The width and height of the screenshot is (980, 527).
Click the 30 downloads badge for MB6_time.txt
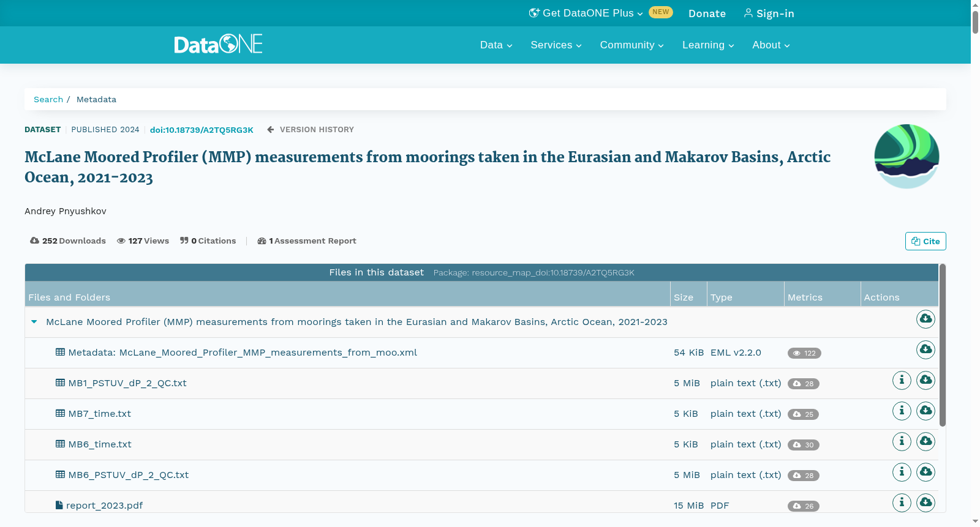point(804,445)
